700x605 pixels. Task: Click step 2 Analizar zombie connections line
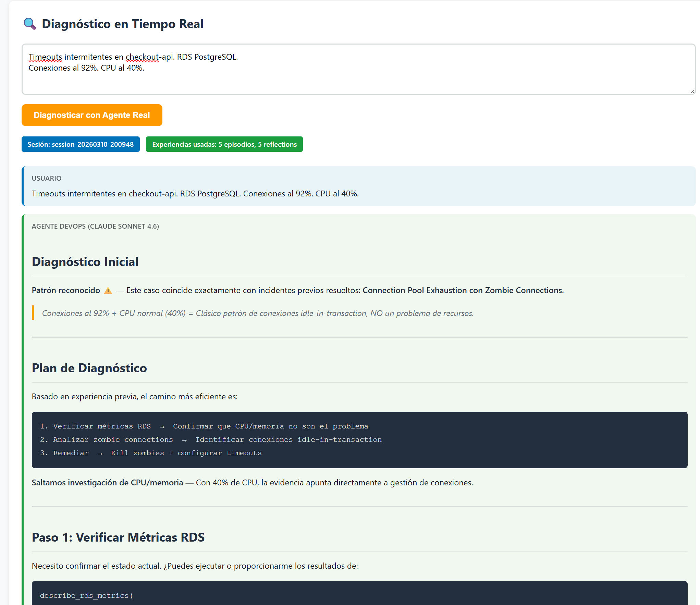point(211,439)
